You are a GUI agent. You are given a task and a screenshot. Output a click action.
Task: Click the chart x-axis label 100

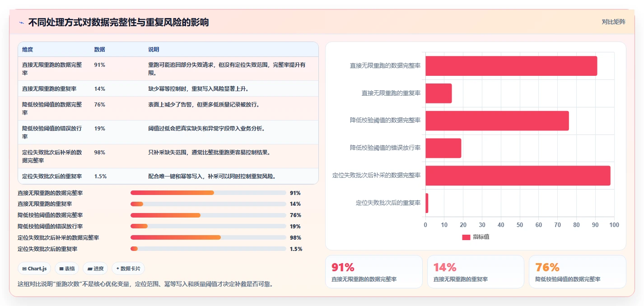tap(614, 225)
